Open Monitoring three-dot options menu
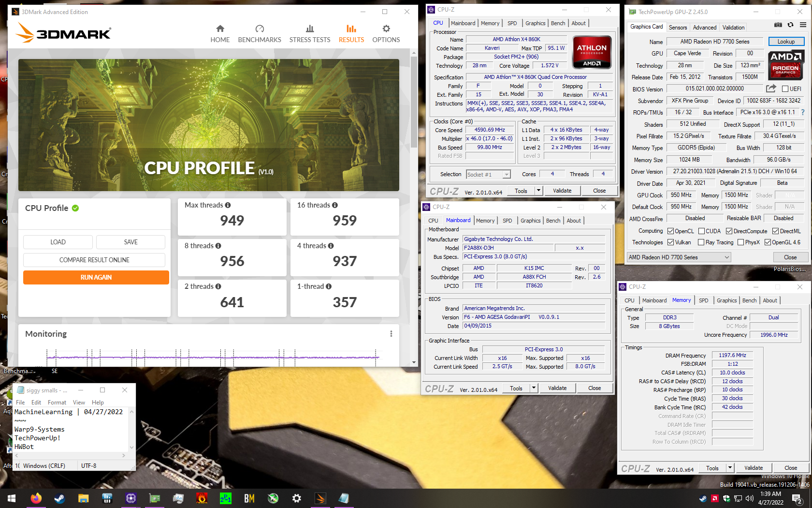812x508 pixels. click(391, 334)
